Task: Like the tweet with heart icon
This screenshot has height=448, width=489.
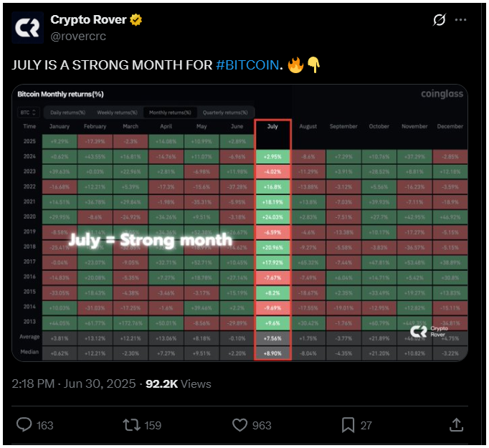Action: click(239, 425)
